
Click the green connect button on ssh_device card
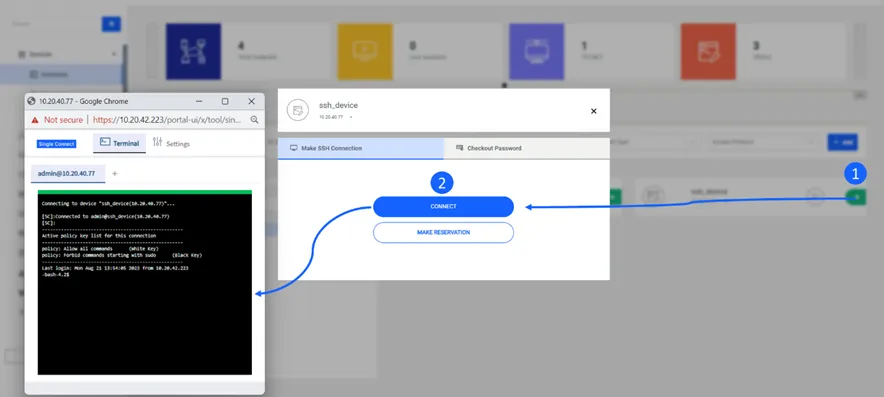coord(856,196)
